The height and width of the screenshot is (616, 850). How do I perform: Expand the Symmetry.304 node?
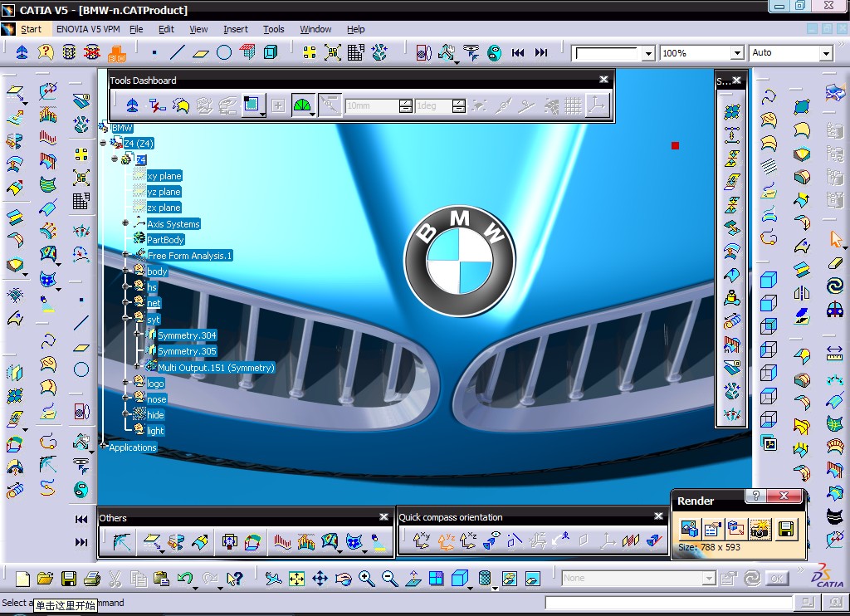[x=138, y=334]
